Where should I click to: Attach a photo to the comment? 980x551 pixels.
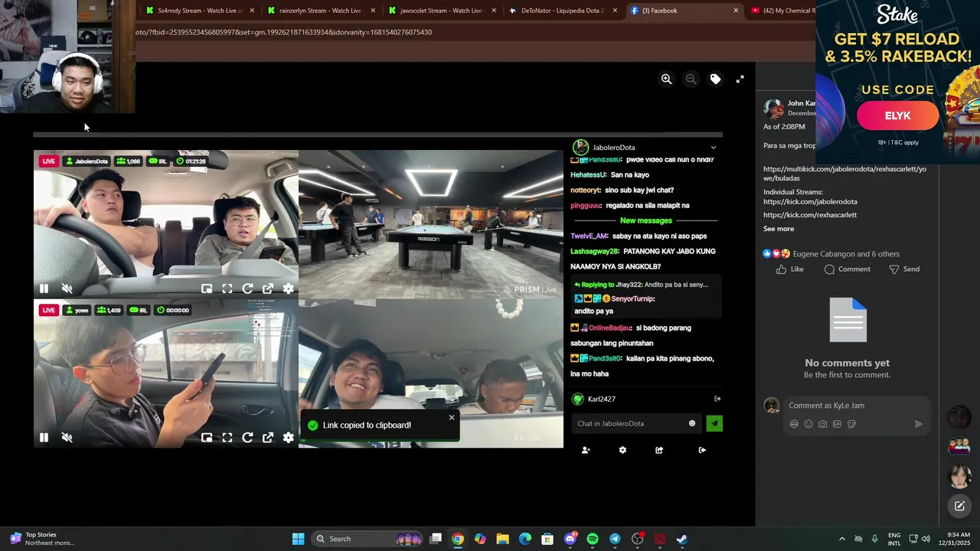coord(822,424)
